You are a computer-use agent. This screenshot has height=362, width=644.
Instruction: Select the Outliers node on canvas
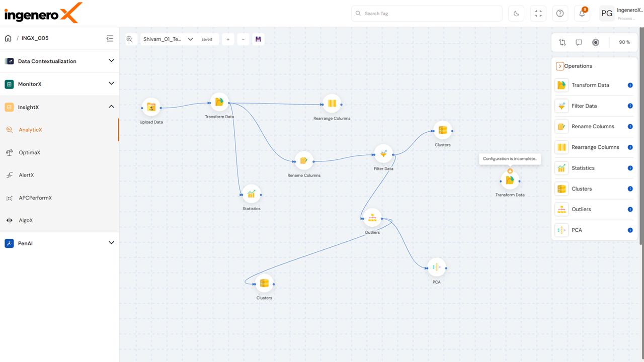(372, 218)
